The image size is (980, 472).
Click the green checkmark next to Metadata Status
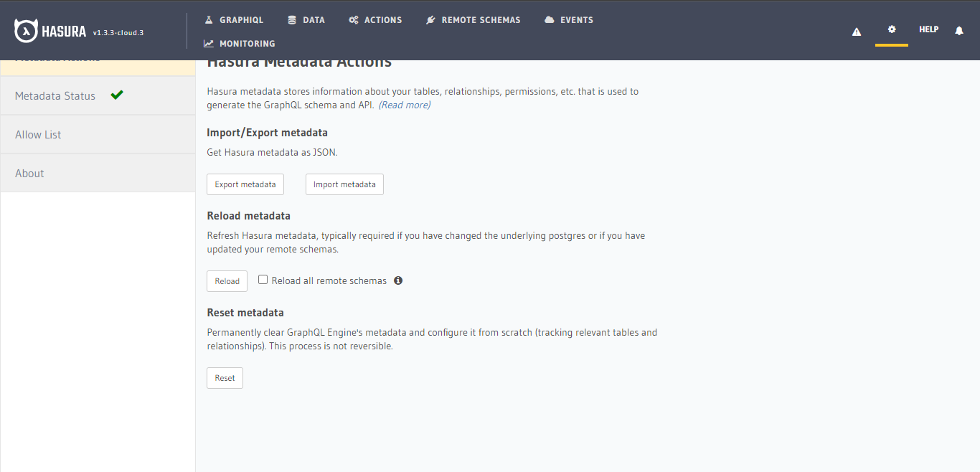pyautogui.click(x=117, y=95)
